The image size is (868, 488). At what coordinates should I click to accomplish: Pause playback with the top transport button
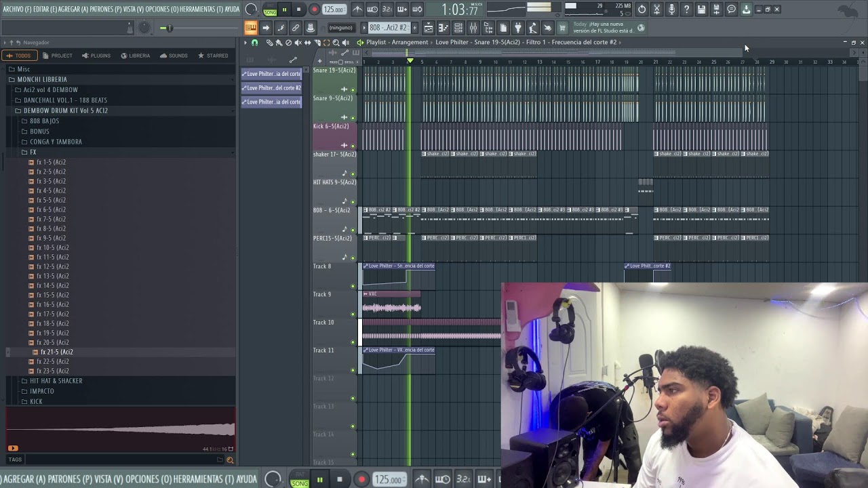[284, 9]
